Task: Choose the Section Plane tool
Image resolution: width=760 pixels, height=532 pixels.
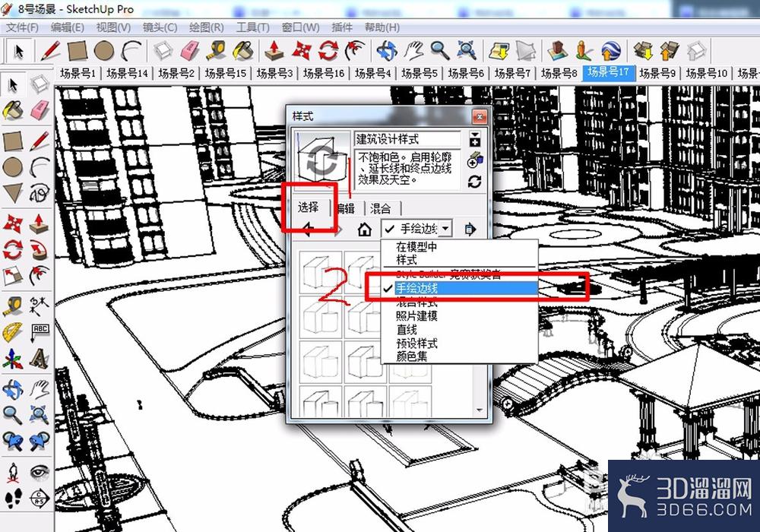Action: tap(40, 498)
